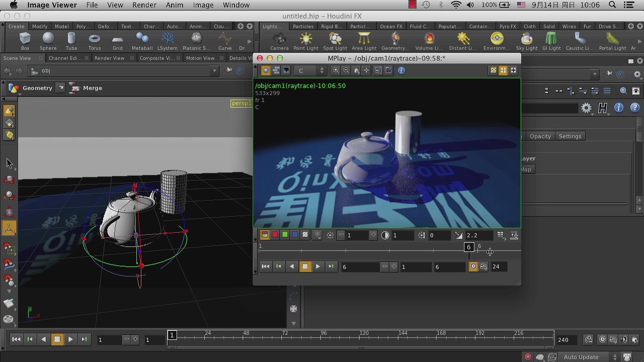Add a Caustic Light

pyautogui.click(x=580, y=41)
